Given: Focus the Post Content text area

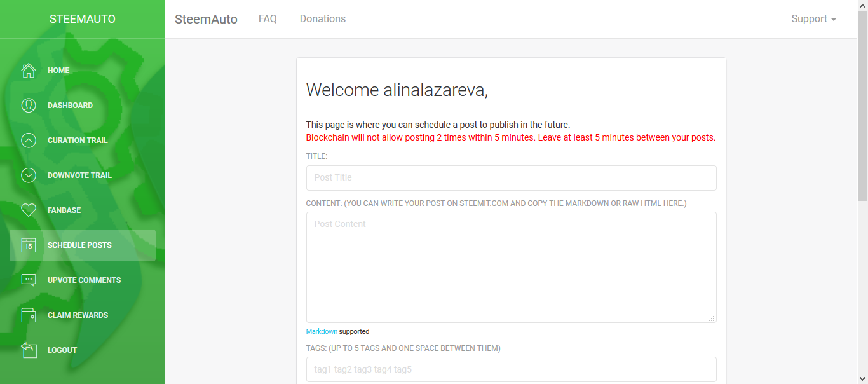Looking at the screenshot, I should [x=511, y=267].
